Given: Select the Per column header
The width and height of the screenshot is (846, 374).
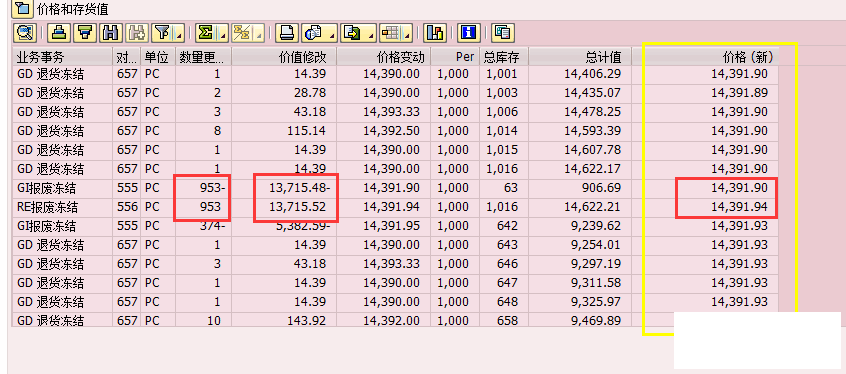Looking at the screenshot, I should pos(455,57).
